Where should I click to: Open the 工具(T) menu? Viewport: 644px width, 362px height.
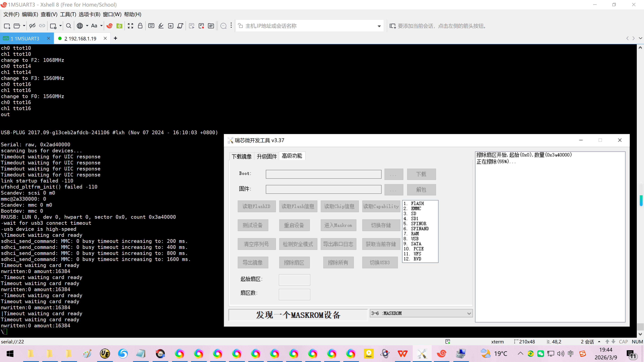(68, 14)
